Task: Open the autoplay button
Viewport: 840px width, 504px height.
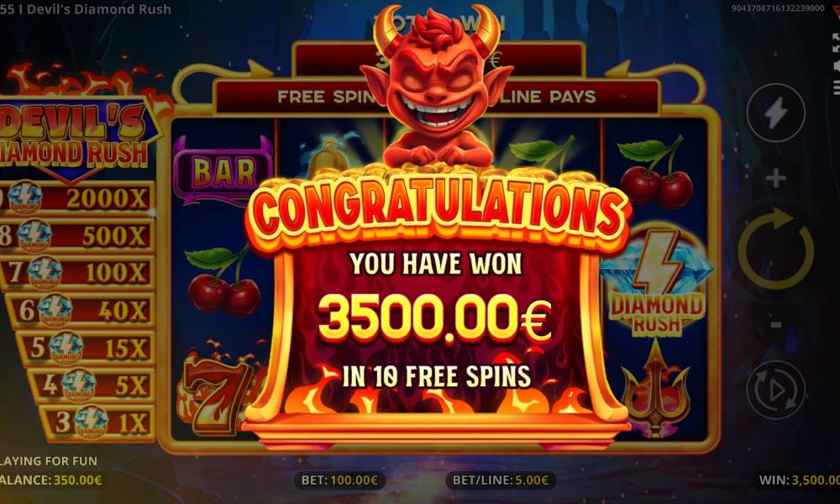Action: [x=775, y=390]
